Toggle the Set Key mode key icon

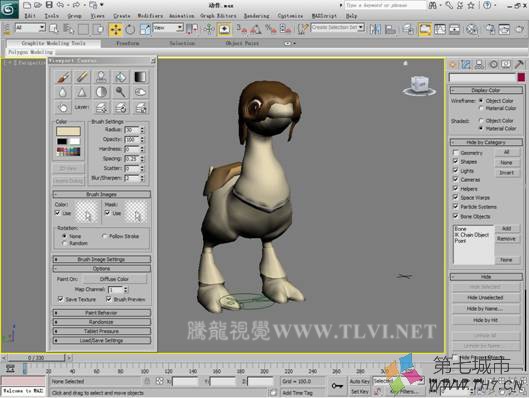(337, 386)
